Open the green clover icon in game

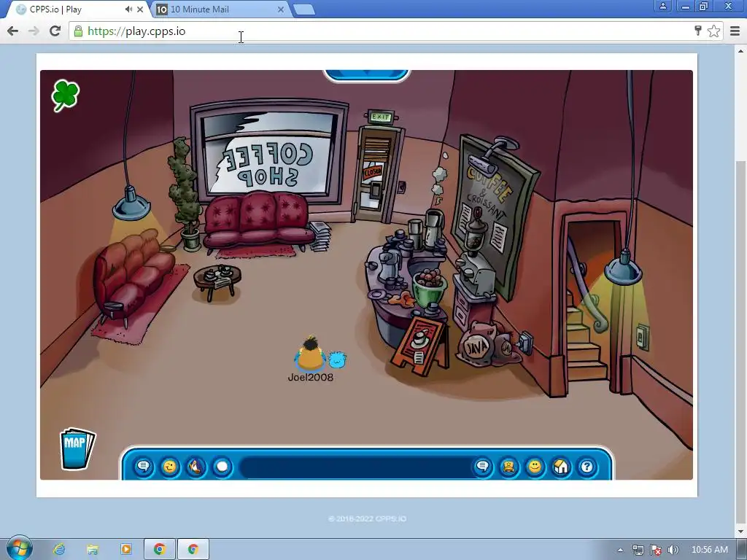(65, 96)
